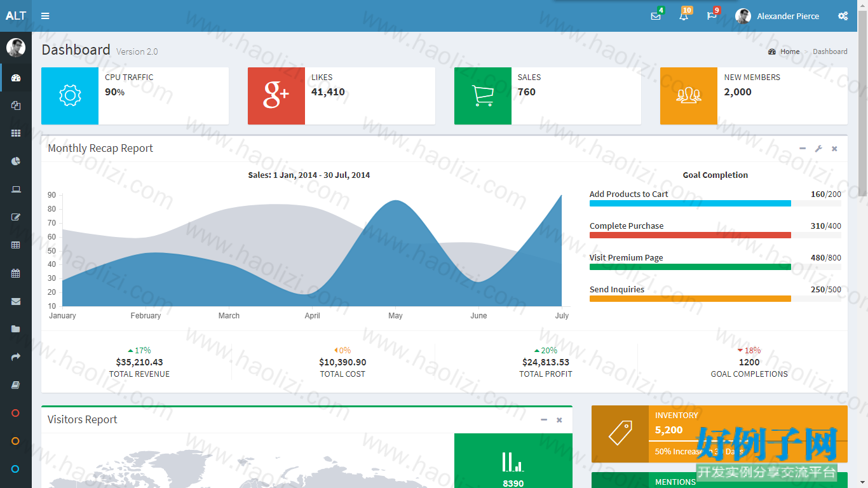The image size is (868, 488).
Task: Open the Dashboard speedometer sidebar item
Action: 16,78
